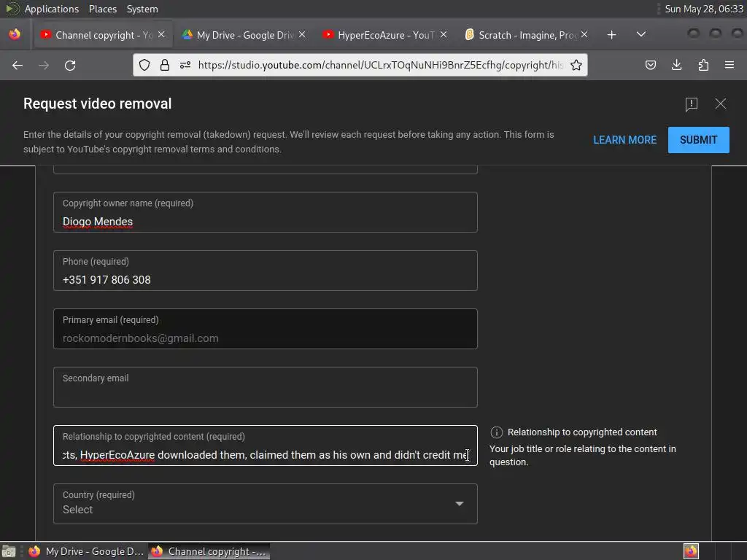The height and width of the screenshot is (560, 747).
Task: Open the Country (required) dropdown
Action: coord(266,504)
